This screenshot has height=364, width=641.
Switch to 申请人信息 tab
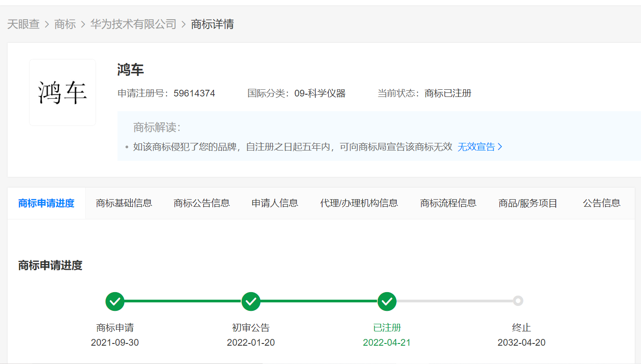point(275,203)
